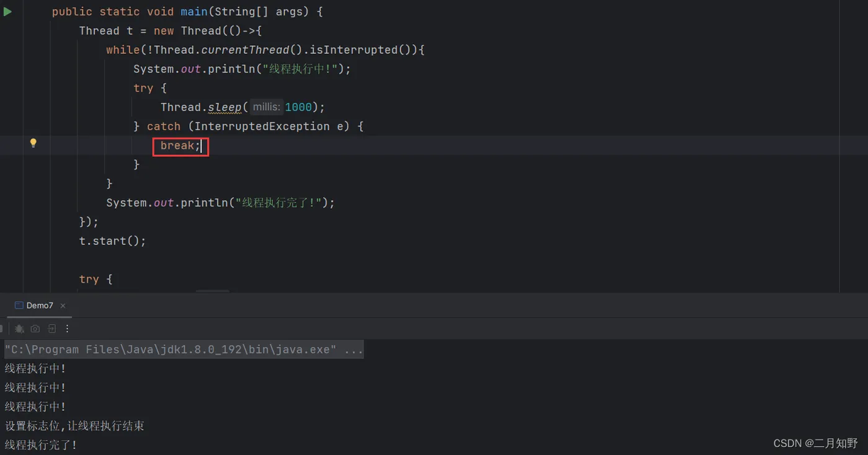The width and height of the screenshot is (868, 455).
Task: Click println("线程执行完了!") statement in editor
Action: (220, 203)
